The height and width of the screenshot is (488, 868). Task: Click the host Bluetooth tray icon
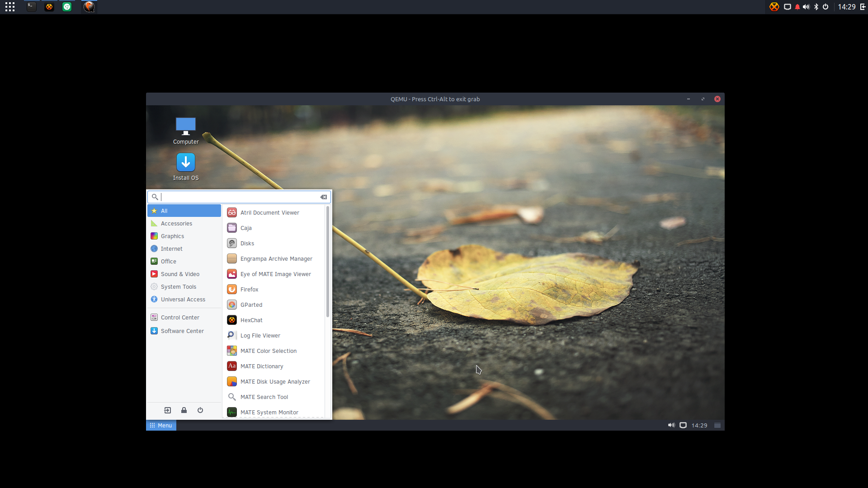(x=816, y=7)
